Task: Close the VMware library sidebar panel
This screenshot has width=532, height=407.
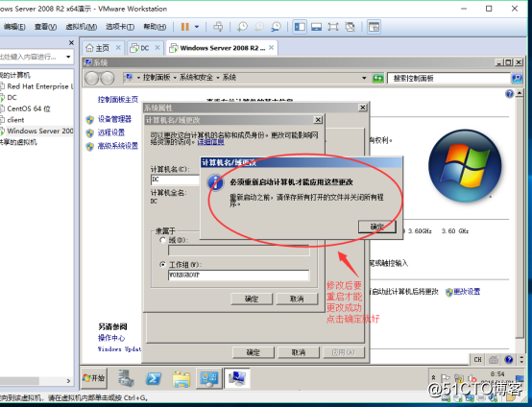Action: point(71,43)
